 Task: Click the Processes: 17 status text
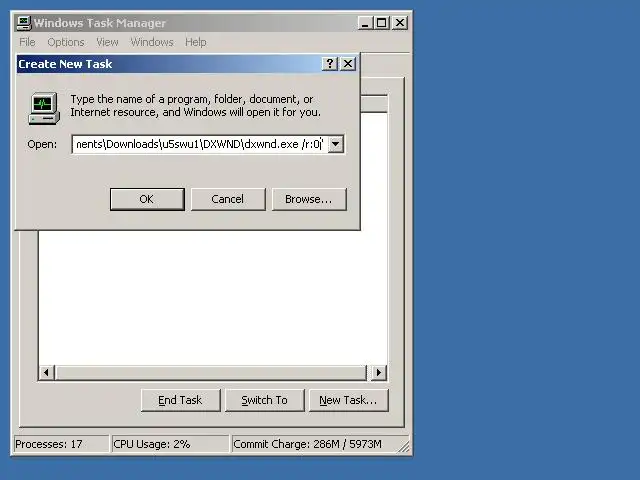[49, 444]
